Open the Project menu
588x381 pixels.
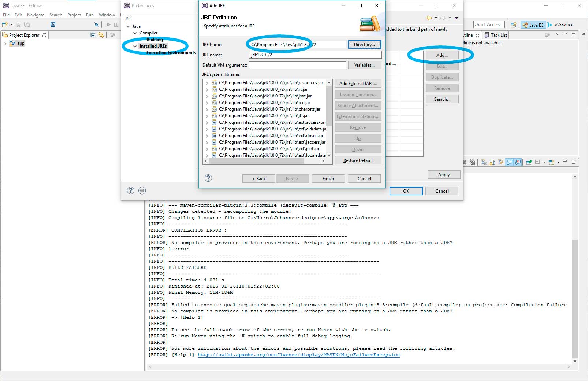pyautogui.click(x=74, y=15)
